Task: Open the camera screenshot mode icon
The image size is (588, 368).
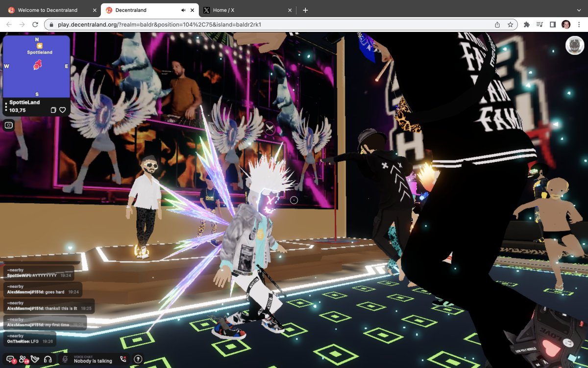Action: (9, 125)
